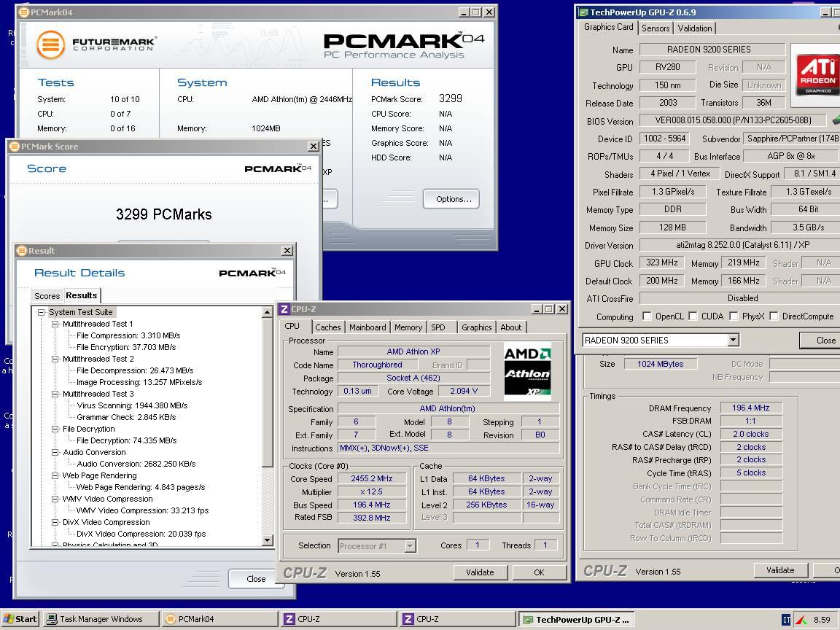Click the Task Manager Windows taskbar button

(101, 619)
